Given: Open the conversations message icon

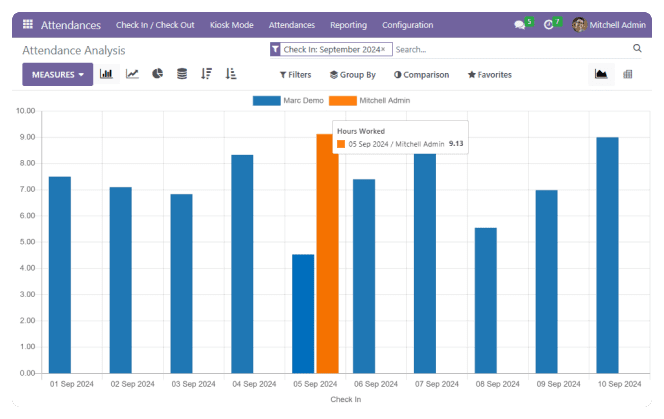Looking at the screenshot, I should [519, 25].
